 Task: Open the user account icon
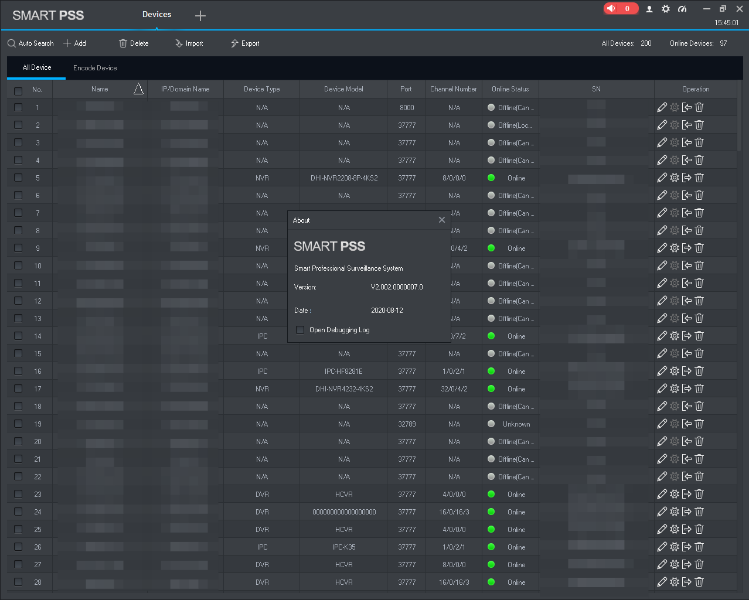point(649,9)
